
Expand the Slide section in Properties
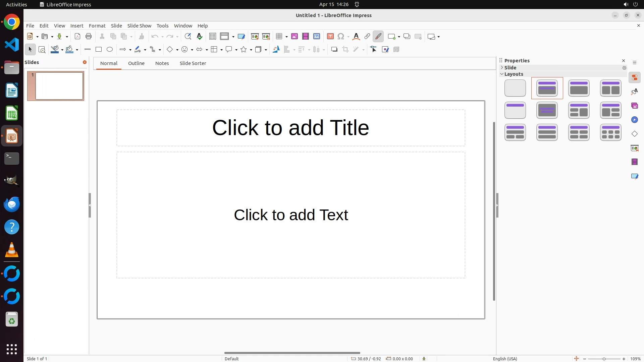pos(502,68)
